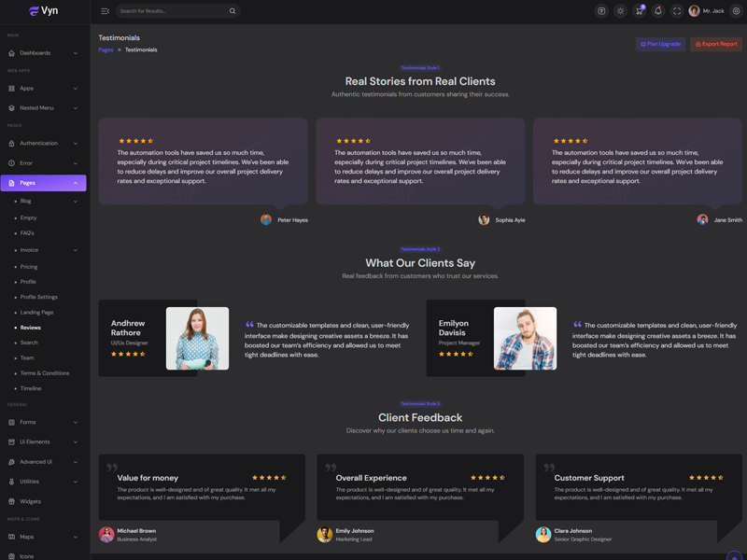Open the Pricing page from sidebar
The width and height of the screenshot is (747, 560).
[x=29, y=267]
